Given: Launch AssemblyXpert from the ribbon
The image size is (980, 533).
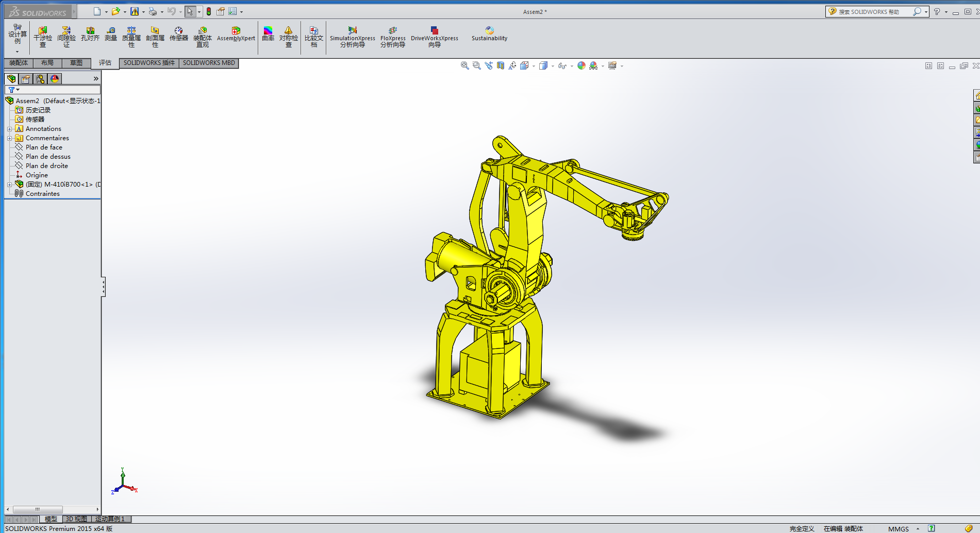Looking at the screenshot, I should [x=236, y=34].
